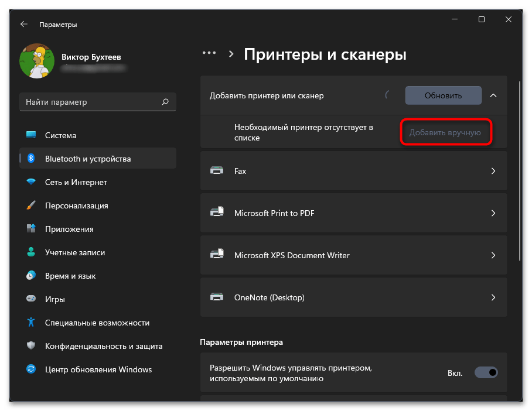This screenshot has height=411, width=532.
Task: Click the OneNote (Desktop) printer icon
Action: (x=217, y=297)
